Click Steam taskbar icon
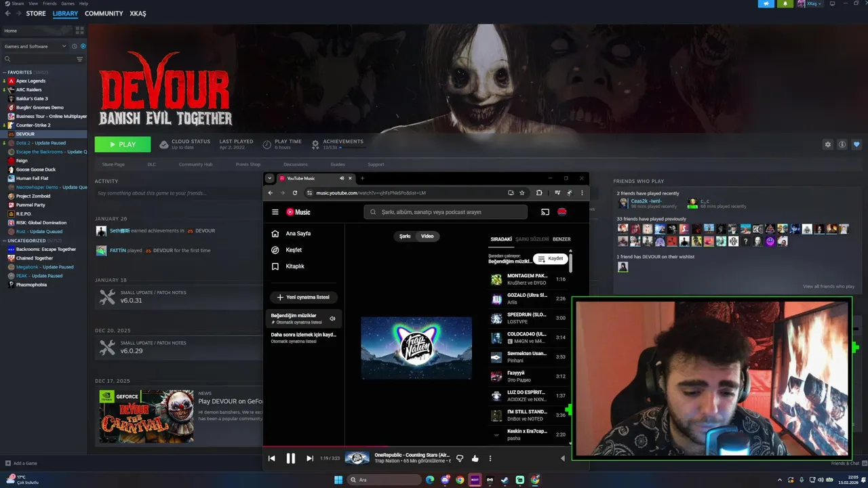Image resolution: width=868 pixels, height=488 pixels. coord(505,480)
